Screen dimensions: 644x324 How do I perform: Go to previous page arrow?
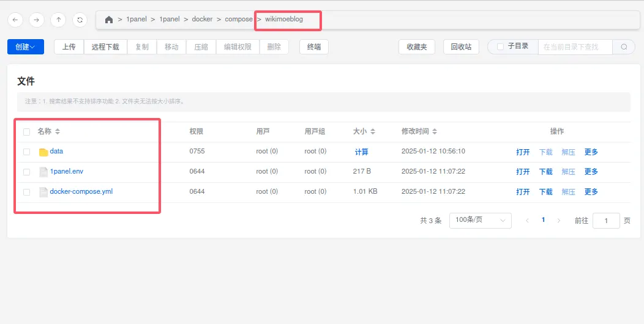[527, 221]
